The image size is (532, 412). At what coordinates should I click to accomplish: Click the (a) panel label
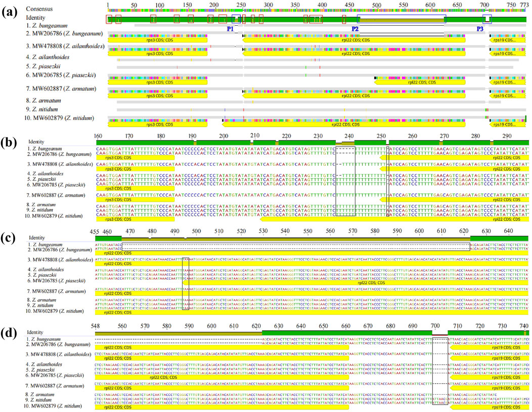(9, 12)
